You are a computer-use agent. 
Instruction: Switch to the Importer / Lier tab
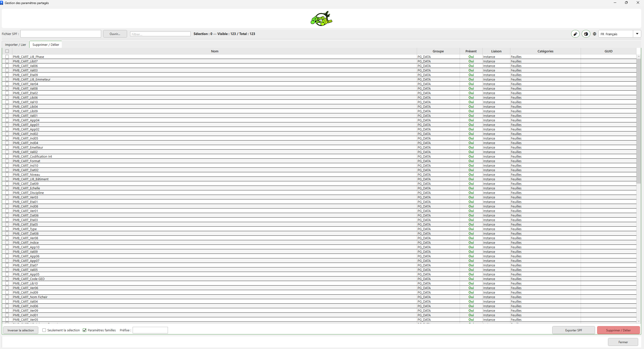tap(15, 45)
